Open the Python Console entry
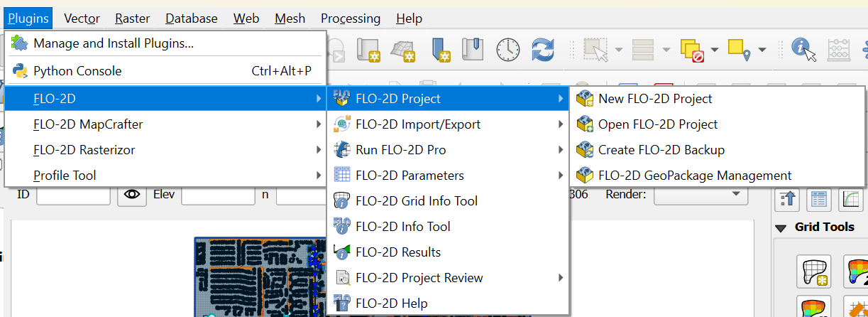 coord(77,71)
